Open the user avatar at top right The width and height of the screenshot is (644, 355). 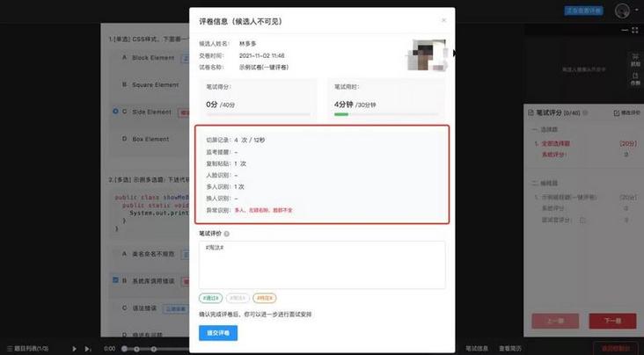622,11
